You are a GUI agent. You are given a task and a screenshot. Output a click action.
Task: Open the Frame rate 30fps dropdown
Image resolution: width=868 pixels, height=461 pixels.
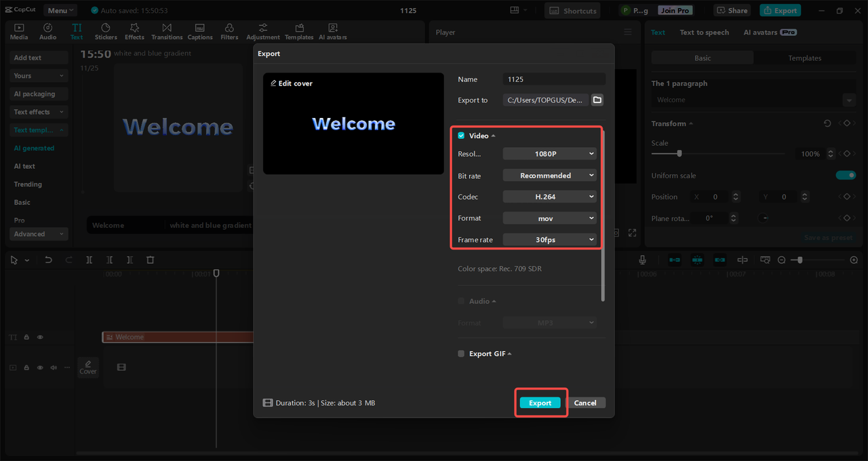pyautogui.click(x=550, y=239)
